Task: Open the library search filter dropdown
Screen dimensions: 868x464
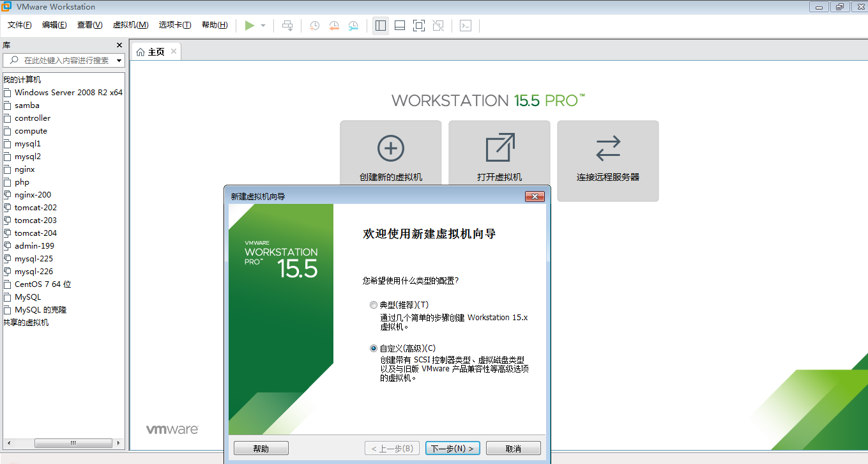Action: click(x=119, y=61)
